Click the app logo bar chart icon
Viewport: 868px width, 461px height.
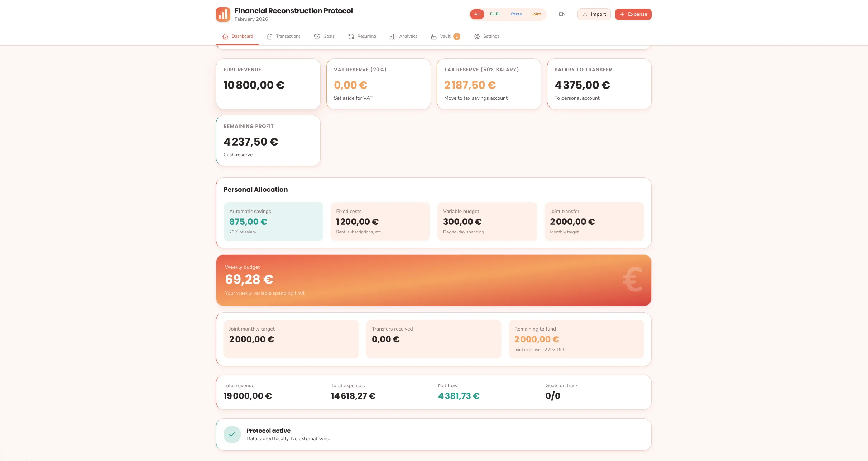pos(223,14)
